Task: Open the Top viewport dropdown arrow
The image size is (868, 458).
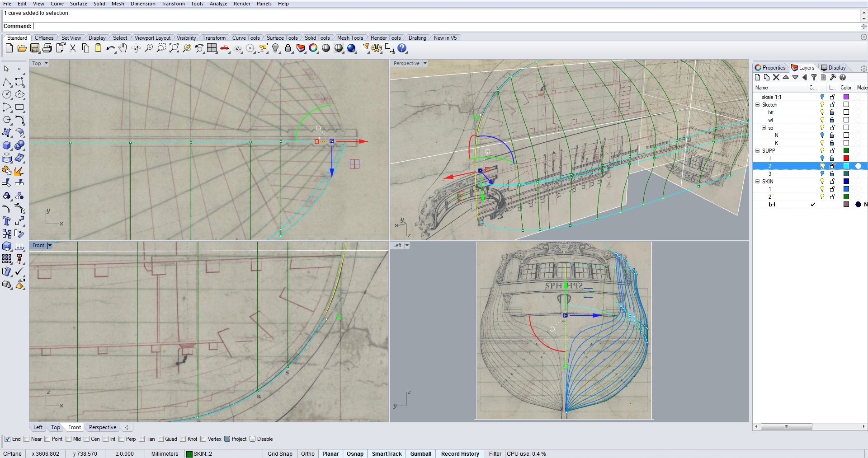Action: point(46,64)
